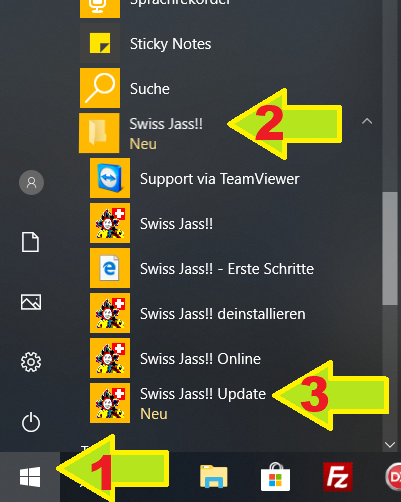The width and height of the screenshot is (401, 502).
Task: Click the app list scrollbar thumb
Action: [390, 248]
